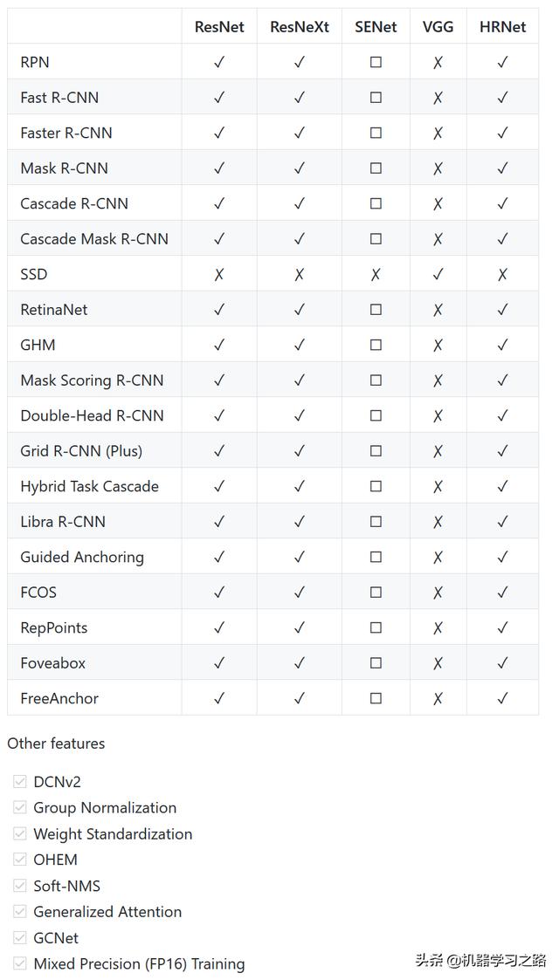
Task: Click the ResNet column header
Action: [x=219, y=27]
